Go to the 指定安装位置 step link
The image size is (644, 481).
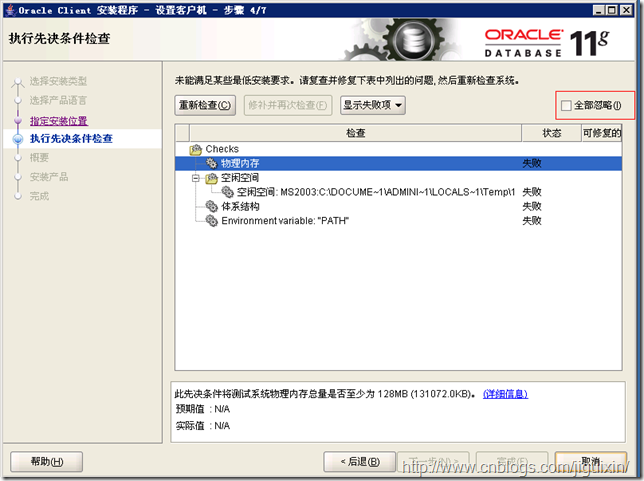click(59, 121)
